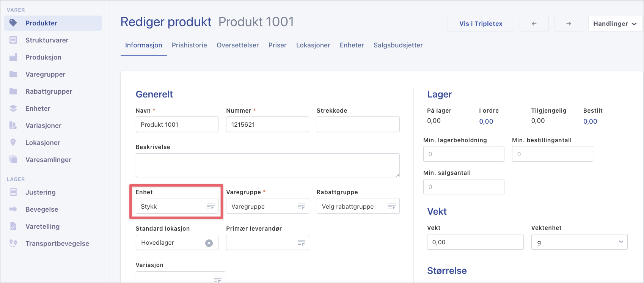Click into the Strekkode input field
644x283 pixels.
click(x=358, y=124)
